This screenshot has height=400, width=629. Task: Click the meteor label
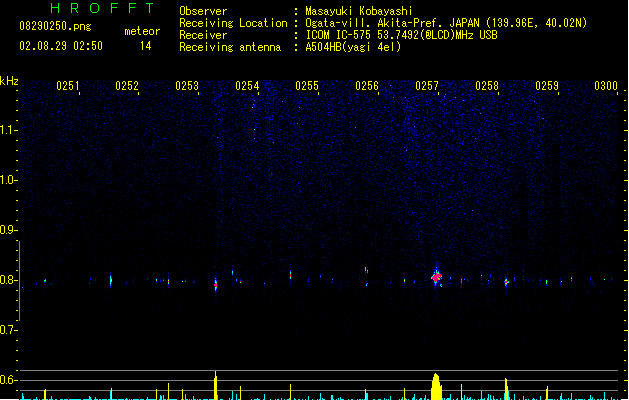[x=142, y=31]
